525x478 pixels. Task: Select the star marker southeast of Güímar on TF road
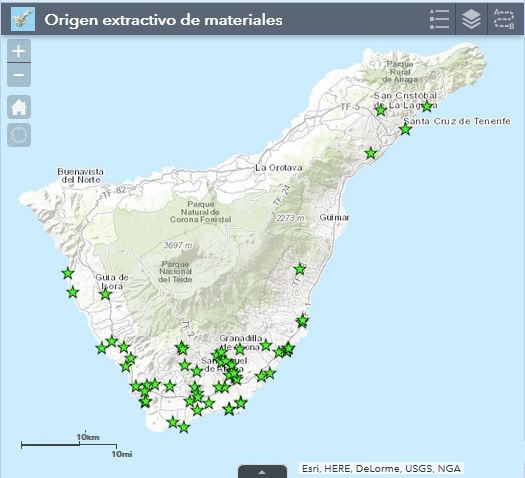300,269
